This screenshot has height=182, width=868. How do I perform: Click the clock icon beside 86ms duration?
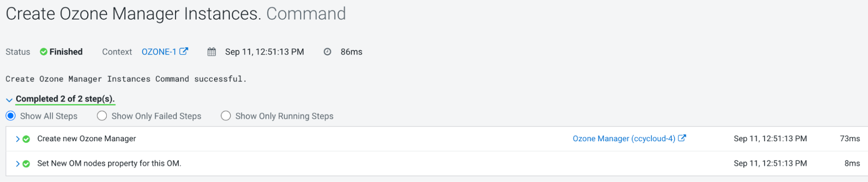tap(327, 52)
